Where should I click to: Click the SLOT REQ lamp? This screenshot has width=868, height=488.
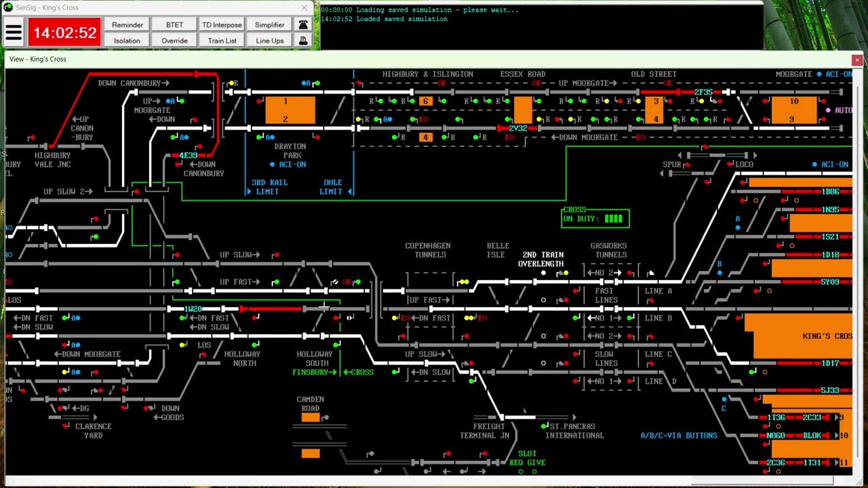[x=519, y=471]
